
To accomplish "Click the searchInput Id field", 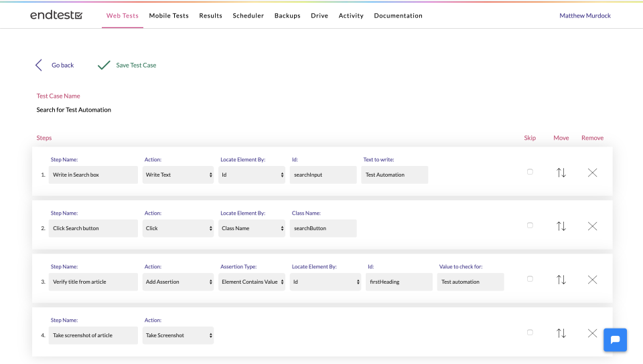I will pos(324,175).
